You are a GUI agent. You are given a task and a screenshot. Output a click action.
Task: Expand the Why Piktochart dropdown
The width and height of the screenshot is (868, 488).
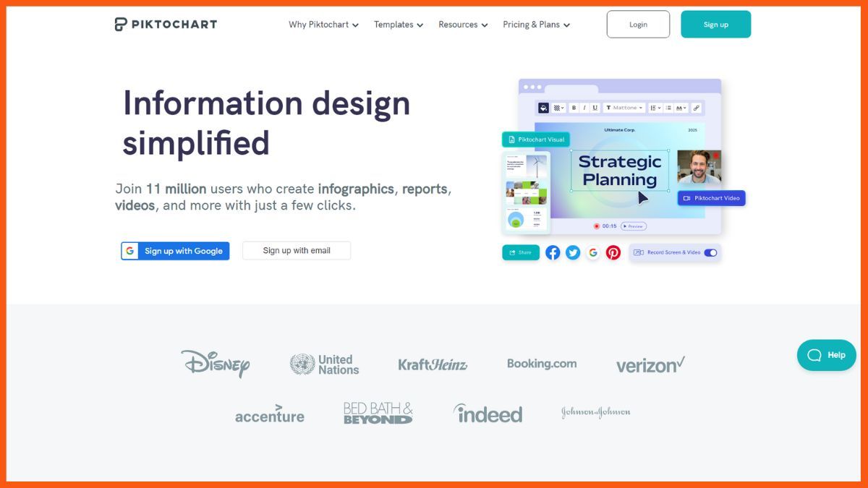click(323, 24)
